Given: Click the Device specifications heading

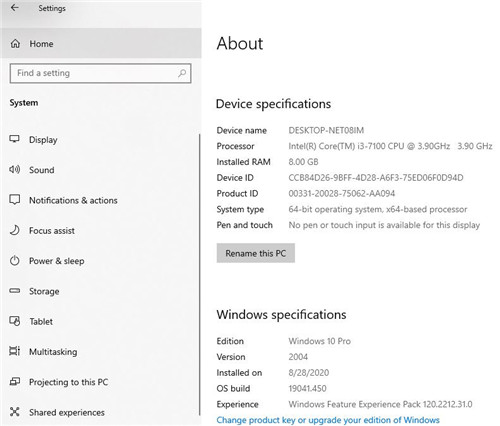Looking at the screenshot, I should click(x=273, y=104).
